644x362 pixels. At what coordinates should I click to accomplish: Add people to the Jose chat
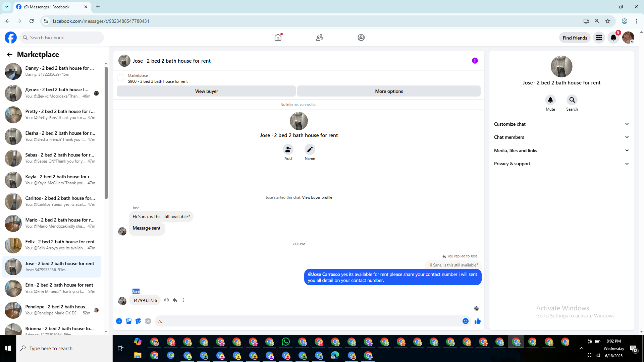(x=288, y=149)
